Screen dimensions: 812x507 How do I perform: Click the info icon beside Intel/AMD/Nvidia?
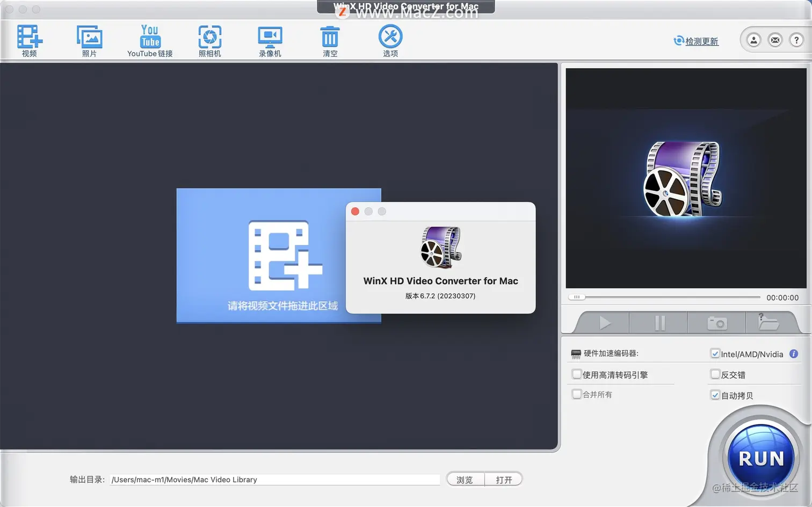(x=793, y=354)
